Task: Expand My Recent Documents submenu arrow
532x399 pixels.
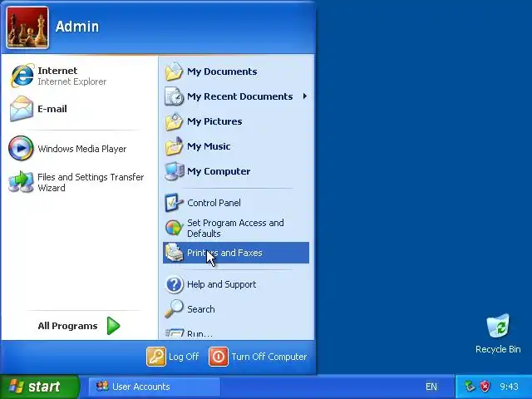Action: pos(305,96)
